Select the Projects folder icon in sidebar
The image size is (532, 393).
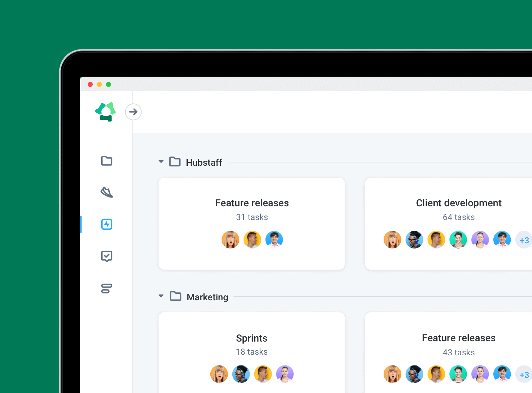coord(106,161)
